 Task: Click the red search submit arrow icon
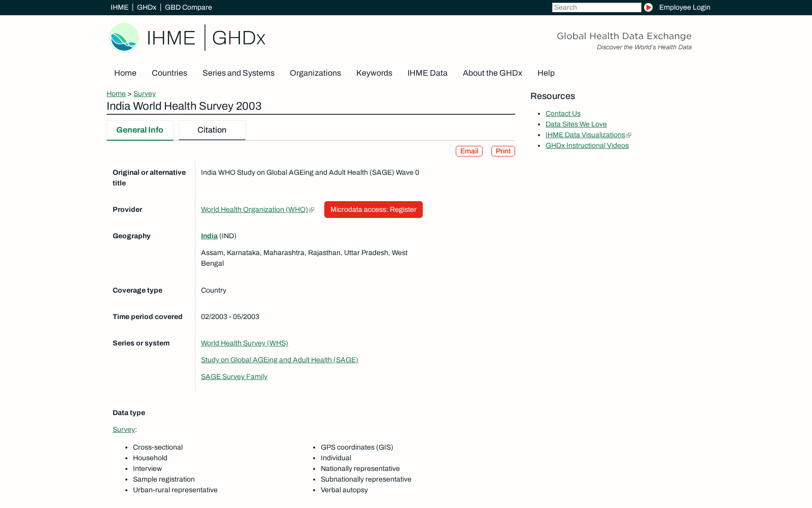coord(648,7)
